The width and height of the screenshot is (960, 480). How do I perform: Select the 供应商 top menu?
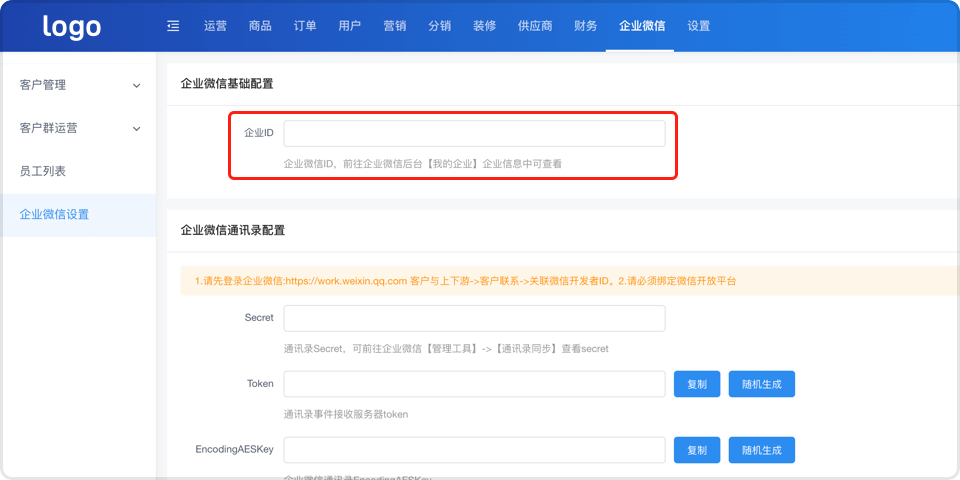click(x=535, y=26)
